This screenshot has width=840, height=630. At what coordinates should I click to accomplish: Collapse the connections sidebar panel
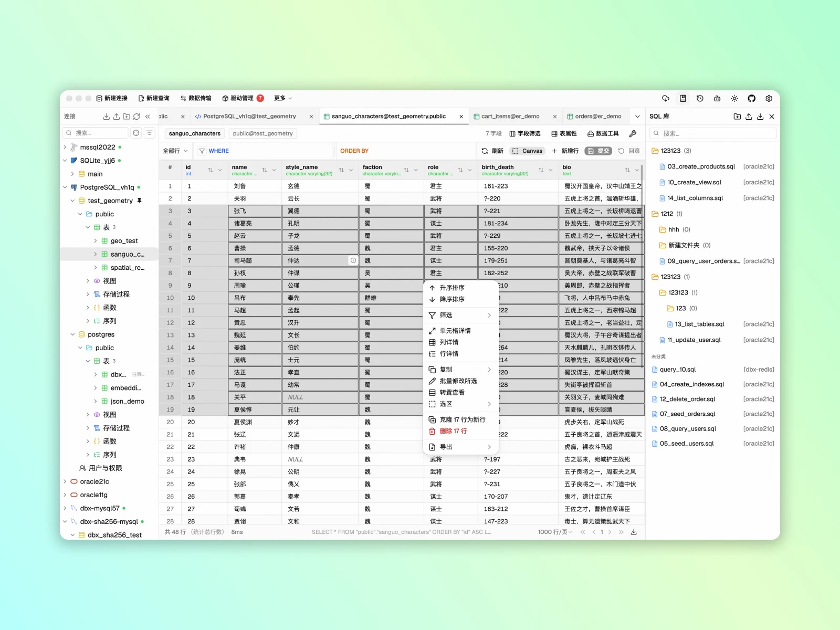[x=148, y=117]
